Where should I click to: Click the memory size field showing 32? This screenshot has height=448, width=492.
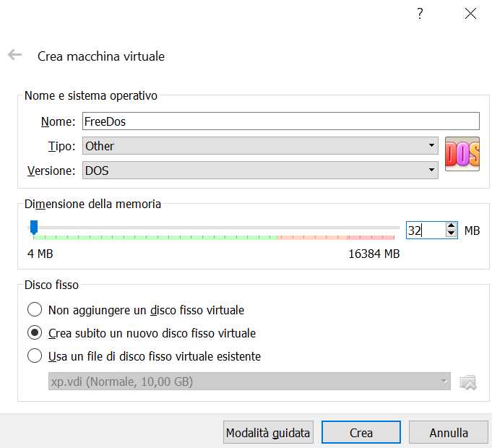click(424, 231)
